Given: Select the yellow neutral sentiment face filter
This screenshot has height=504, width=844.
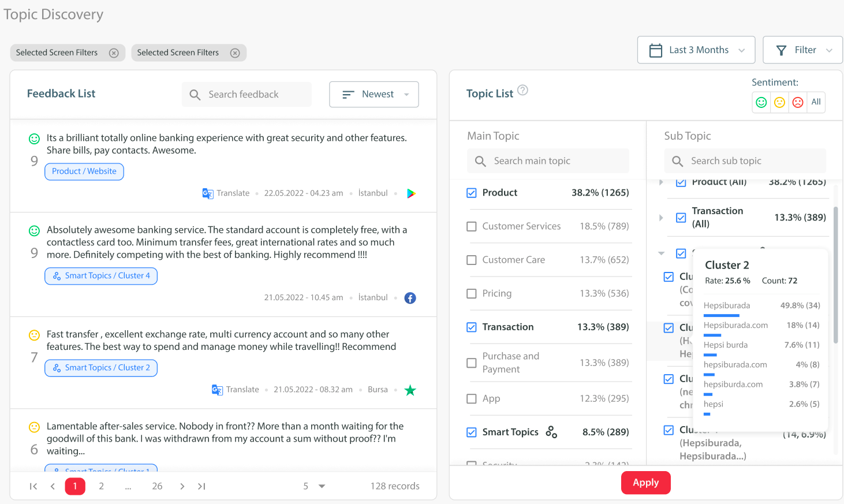Looking at the screenshot, I should pos(779,102).
